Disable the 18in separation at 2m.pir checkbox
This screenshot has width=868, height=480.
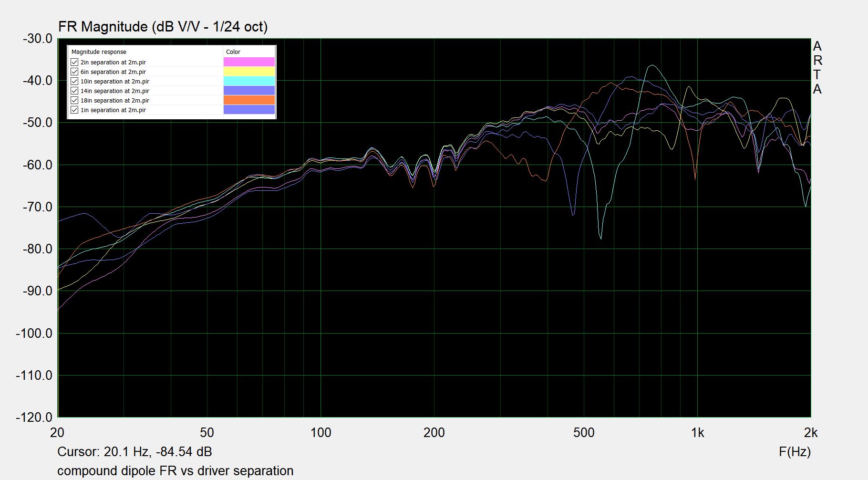pyautogui.click(x=74, y=100)
